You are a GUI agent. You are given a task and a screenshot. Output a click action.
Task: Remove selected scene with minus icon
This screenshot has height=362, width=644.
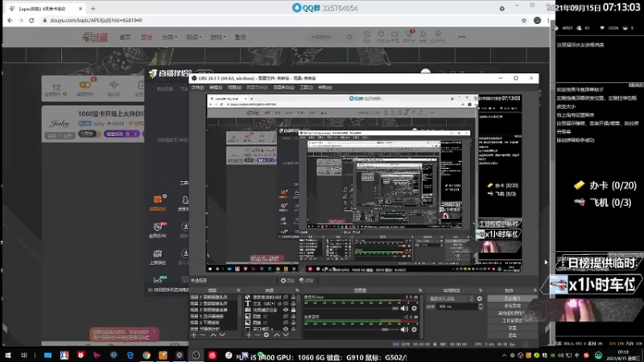(x=203, y=335)
